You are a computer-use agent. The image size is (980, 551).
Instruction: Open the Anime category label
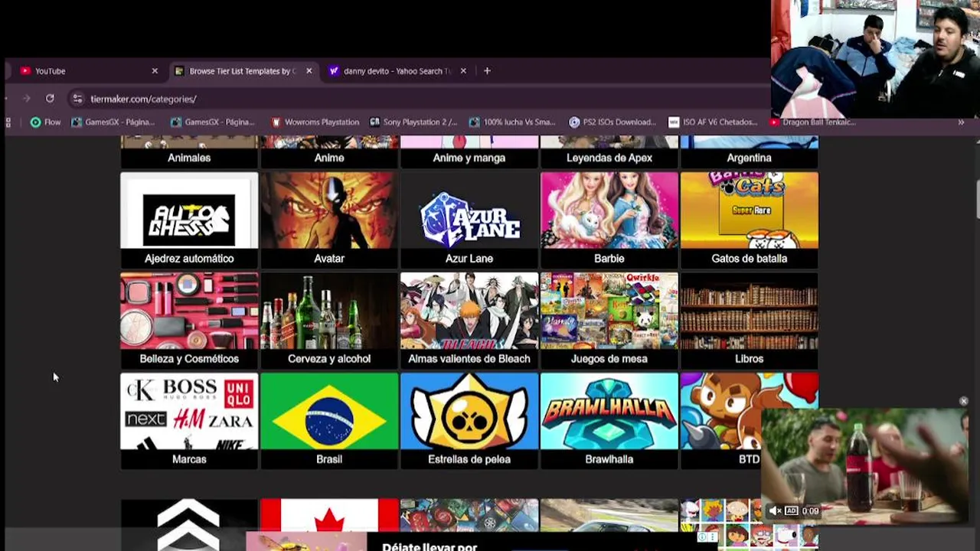click(x=329, y=158)
